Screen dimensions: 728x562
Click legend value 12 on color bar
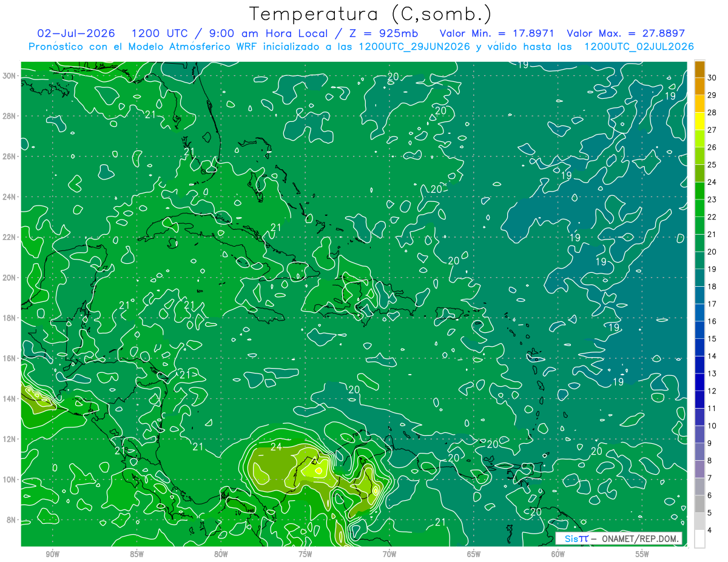[712, 391]
